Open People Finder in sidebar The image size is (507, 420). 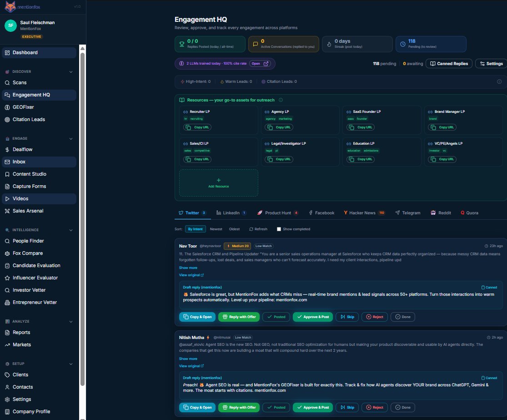pyautogui.click(x=39, y=241)
